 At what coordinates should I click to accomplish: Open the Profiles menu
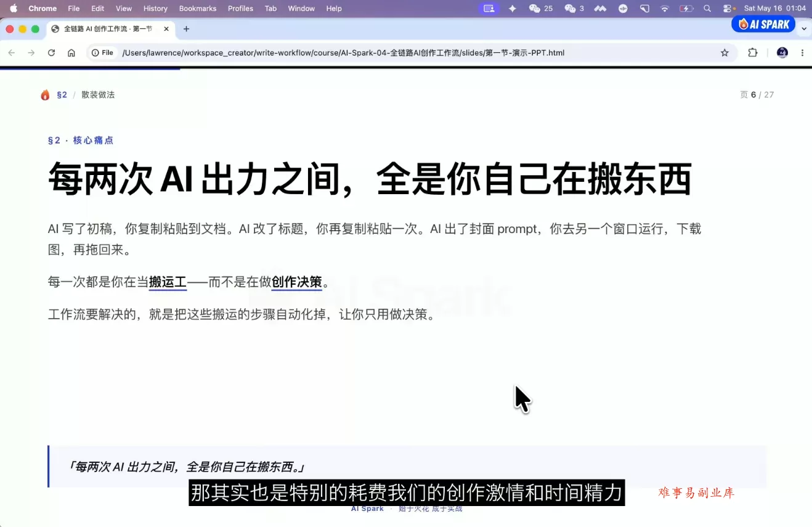pyautogui.click(x=240, y=8)
